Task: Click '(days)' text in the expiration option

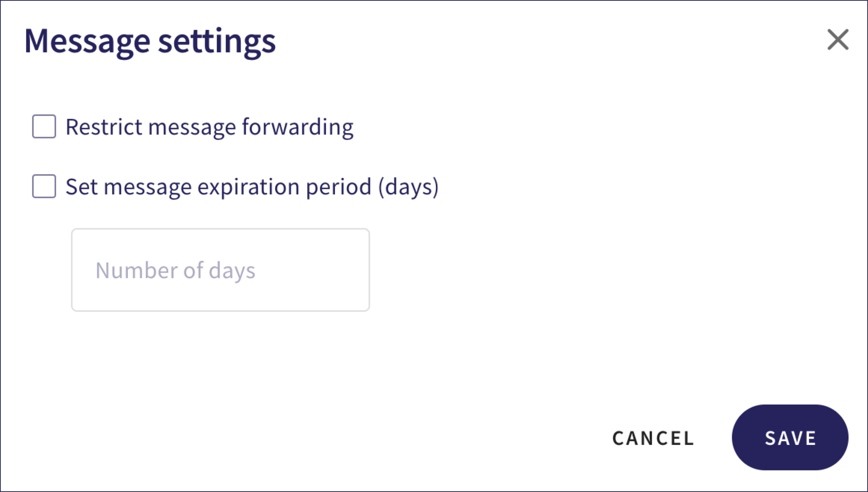Action: click(408, 187)
